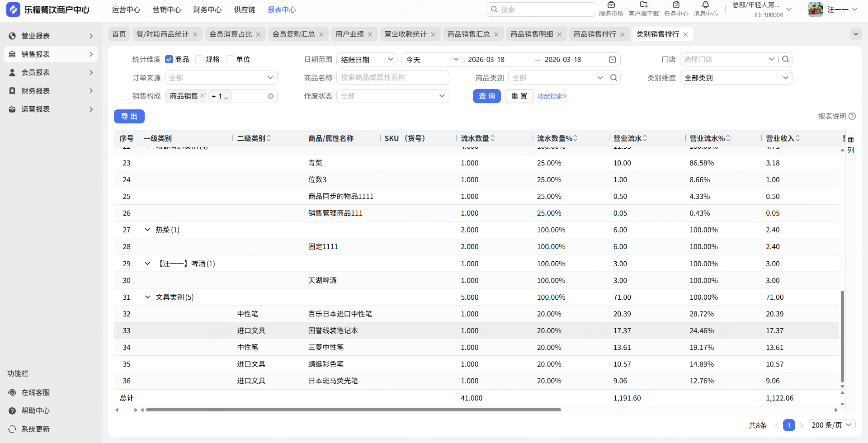868x443 pixels.
Task: Uncheck the 商品 statistics dimension checkbox
Action: (x=169, y=59)
